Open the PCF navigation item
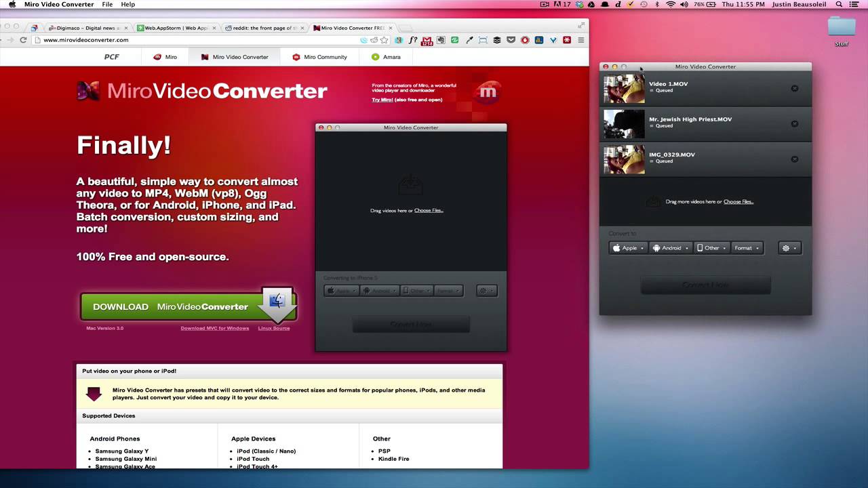 pyautogui.click(x=111, y=57)
